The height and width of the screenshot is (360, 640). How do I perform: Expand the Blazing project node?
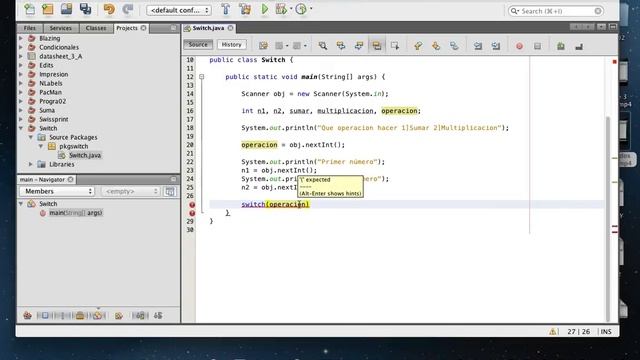coord(21,38)
